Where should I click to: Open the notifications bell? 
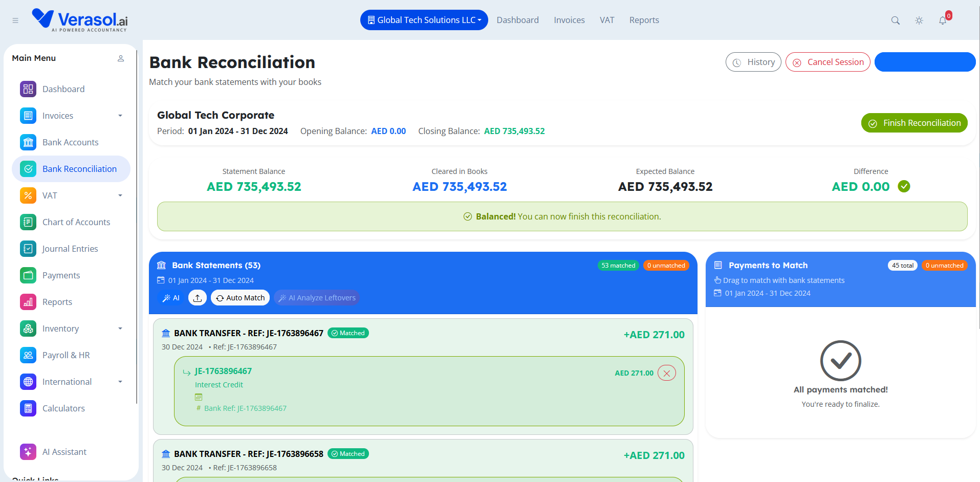[943, 20]
